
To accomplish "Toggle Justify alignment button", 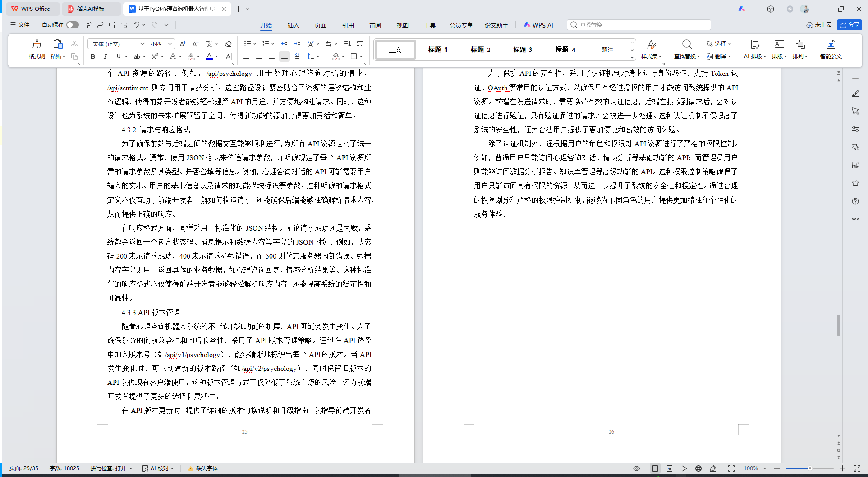I will pos(284,56).
